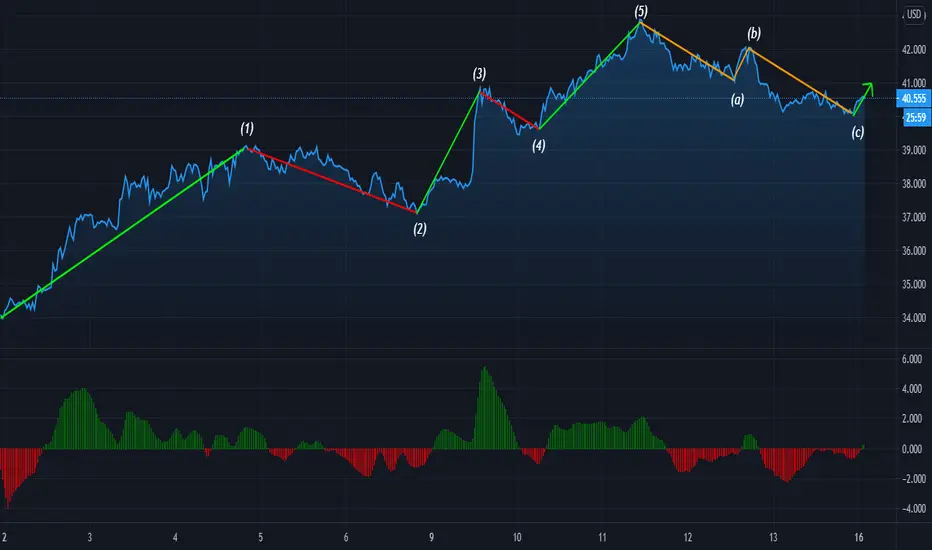Click the 4.000 indicator axis value
The image size is (932, 550).
click(912, 389)
